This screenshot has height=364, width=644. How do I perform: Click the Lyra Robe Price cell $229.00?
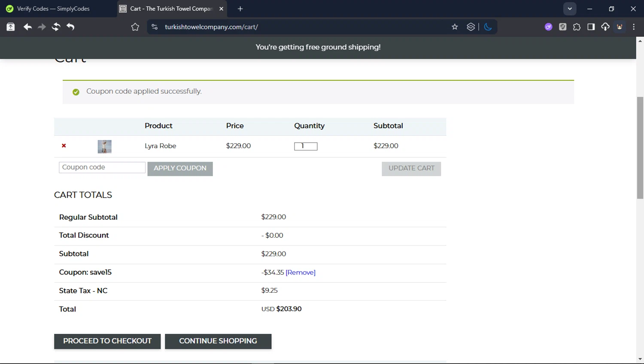(238, 146)
